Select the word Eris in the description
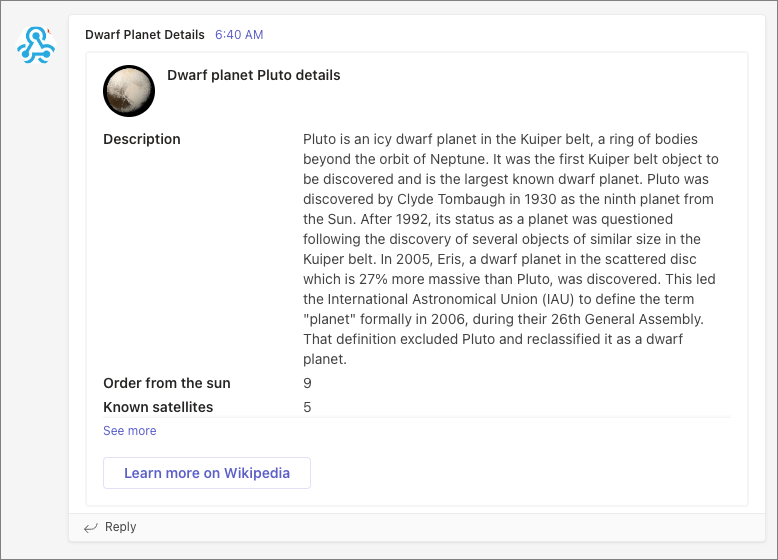Viewport: 778px width, 560px height. point(449,259)
